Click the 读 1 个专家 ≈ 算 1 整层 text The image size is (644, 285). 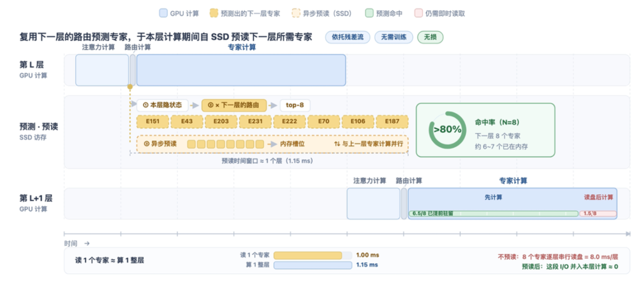[110, 260]
